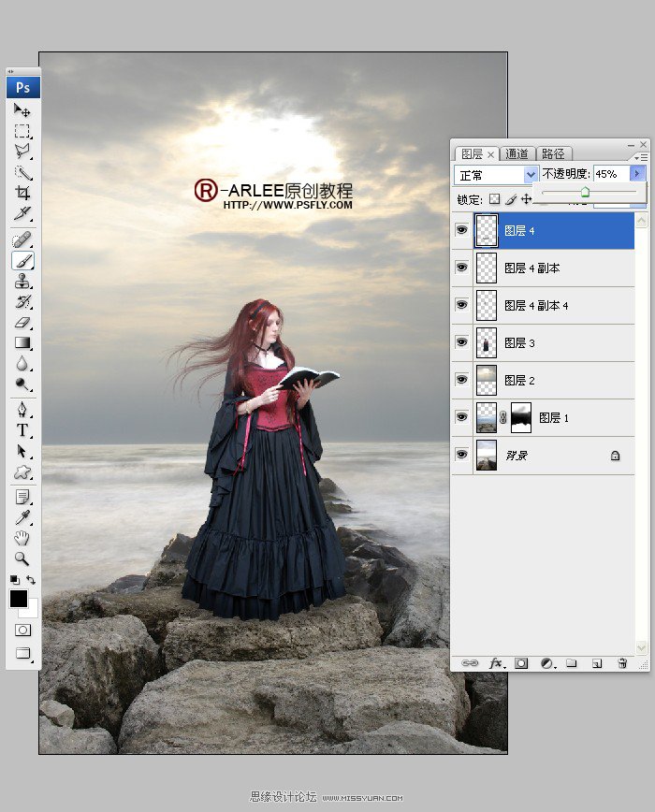655x812 pixels.
Task: Hide layer 图层 2
Action: (461, 379)
